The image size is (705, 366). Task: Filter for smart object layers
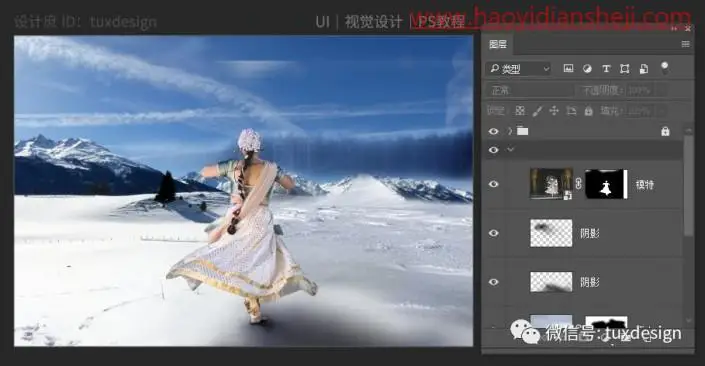[644, 68]
